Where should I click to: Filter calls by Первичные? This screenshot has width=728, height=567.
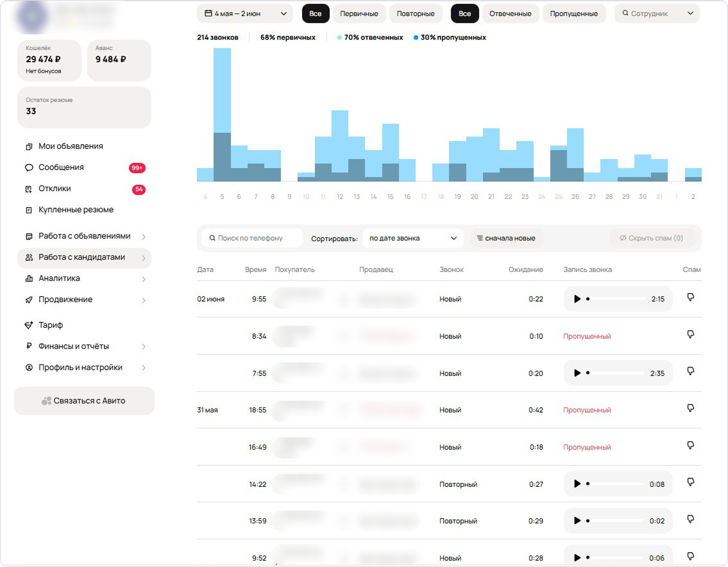click(x=359, y=13)
